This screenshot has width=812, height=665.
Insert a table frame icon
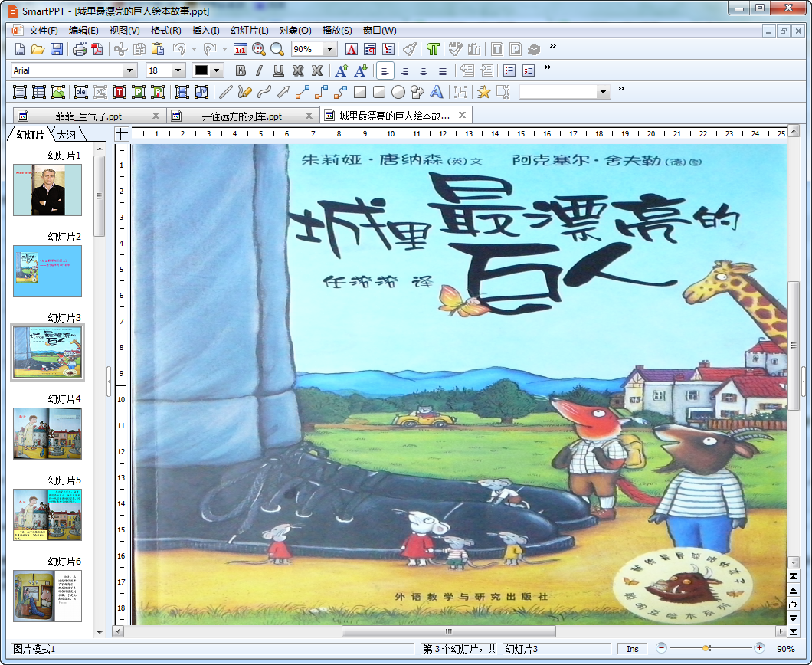click(x=39, y=92)
